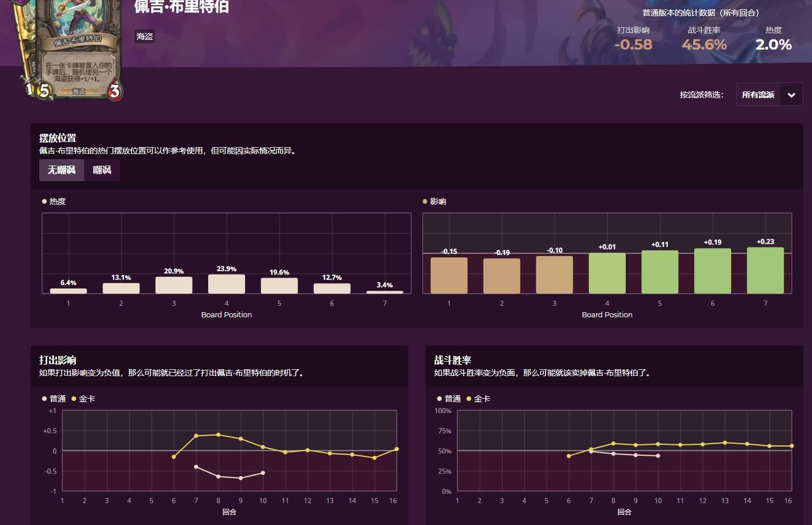Toggle 普通 legend in 战斗胜率 chart
The width and height of the screenshot is (812, 525).
click(x=449, y=399)
